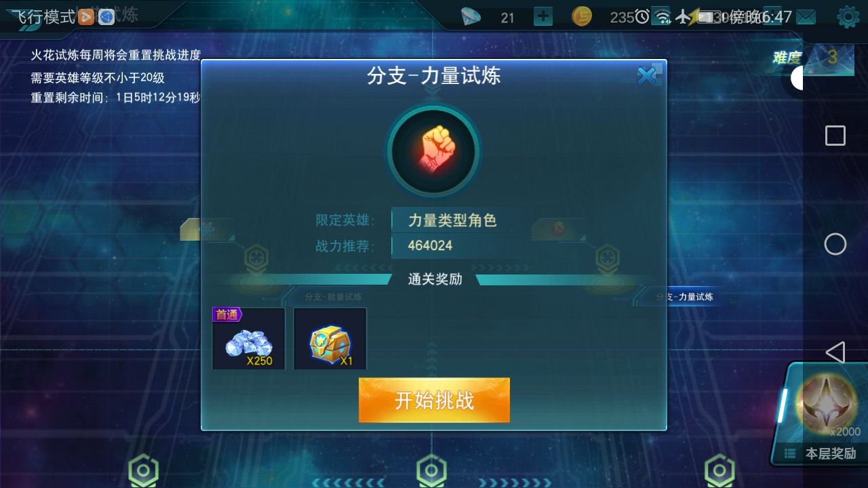Tap the bottom left hexagon stage node
Viewport: 868px width, 488px height.
coord(143,470)
